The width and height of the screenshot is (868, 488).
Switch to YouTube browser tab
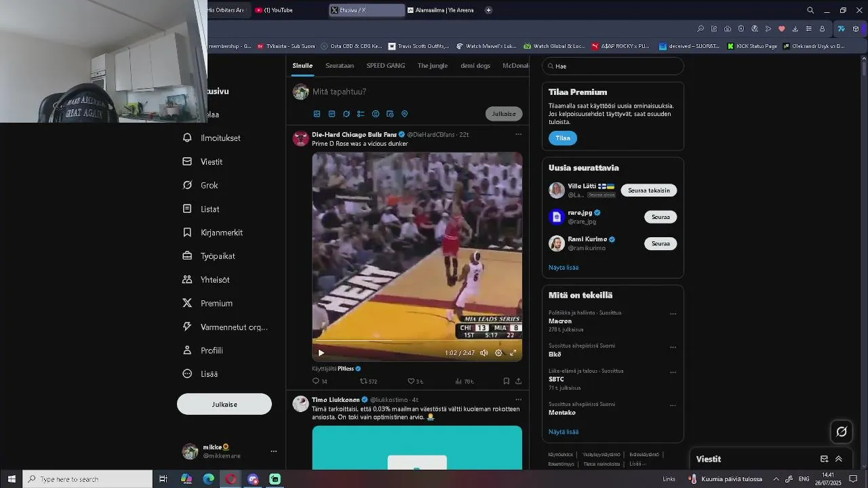[x=288, y=10]
